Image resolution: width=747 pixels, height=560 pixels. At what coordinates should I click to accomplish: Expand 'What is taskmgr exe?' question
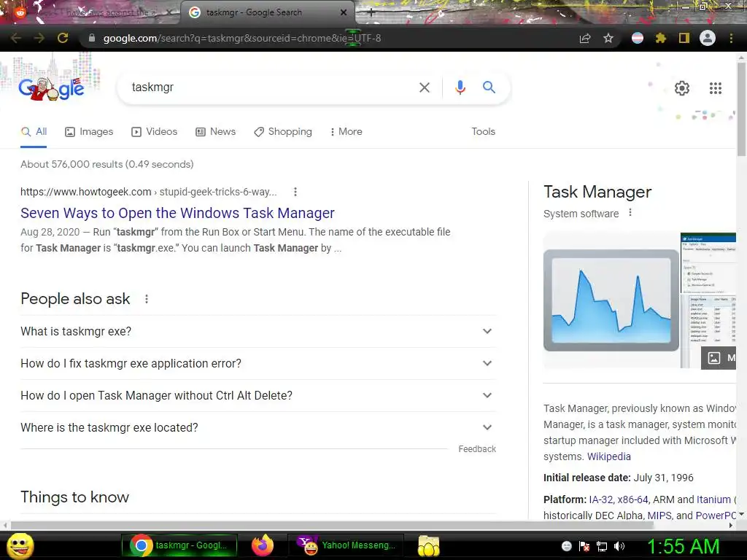(x=258, y=332)
